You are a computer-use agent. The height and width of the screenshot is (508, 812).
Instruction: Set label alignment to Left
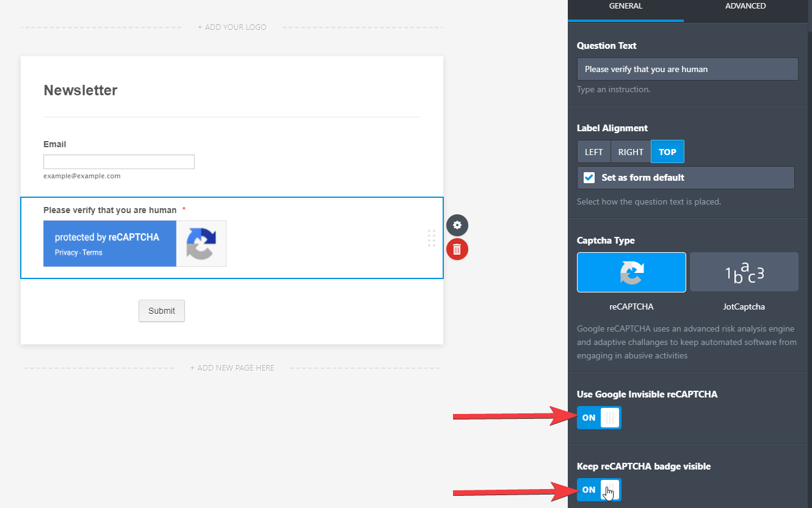(593, 152)
